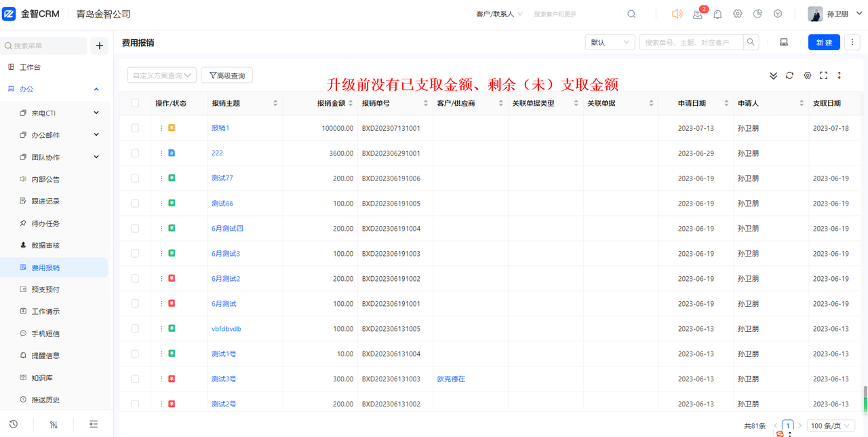Image resolution: width=868 pixels, height=437 pixels.
Task: Refresh the expense list table
Action: click(x=789, y=75)
